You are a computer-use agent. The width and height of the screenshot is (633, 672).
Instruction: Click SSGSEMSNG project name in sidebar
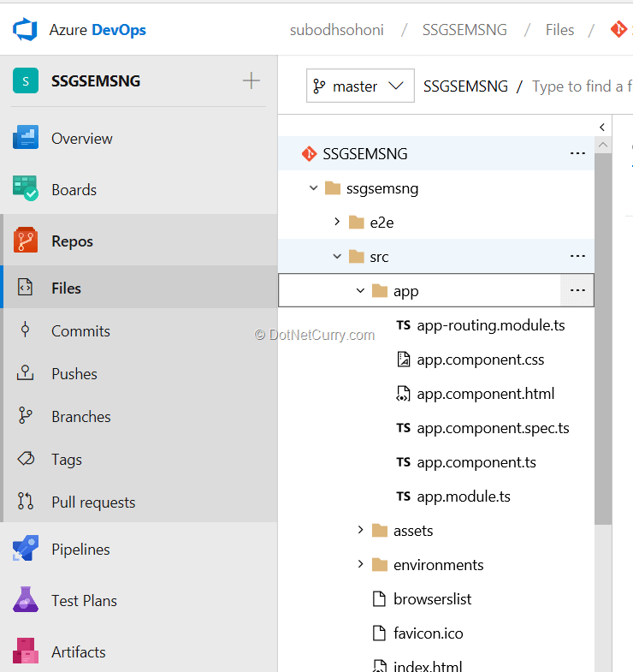pyautogui.click(x=96, y=80)
